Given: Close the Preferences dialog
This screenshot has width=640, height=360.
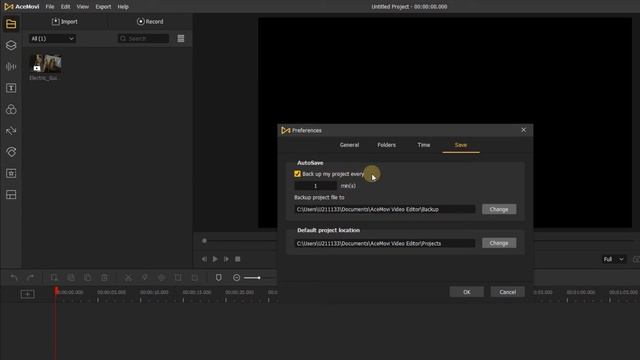Looking at the screenshot, I should tap(523, 130).
